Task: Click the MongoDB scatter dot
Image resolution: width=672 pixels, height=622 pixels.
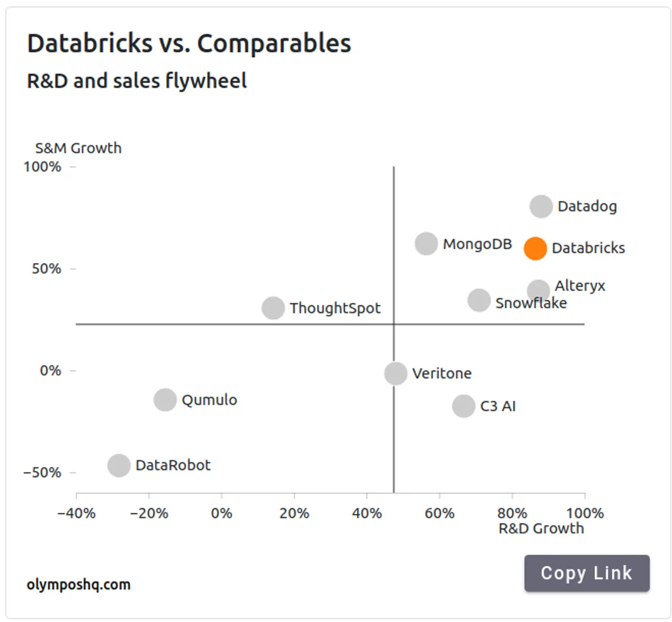Action: click(426, 244)
